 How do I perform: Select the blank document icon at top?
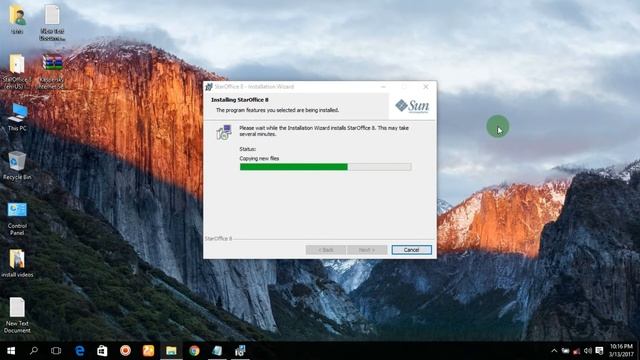(52, 22)
